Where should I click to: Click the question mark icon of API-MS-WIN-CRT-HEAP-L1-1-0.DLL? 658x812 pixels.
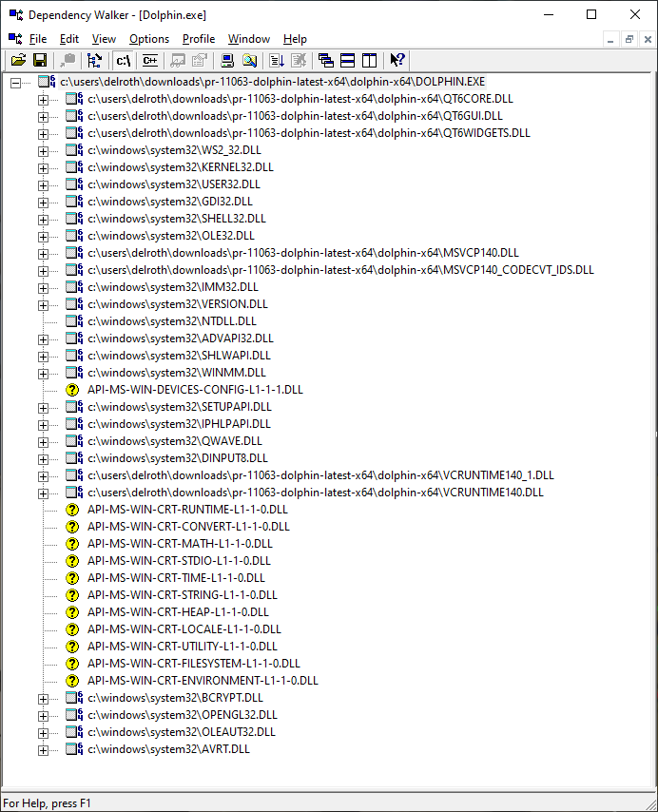tap(72, 611)
